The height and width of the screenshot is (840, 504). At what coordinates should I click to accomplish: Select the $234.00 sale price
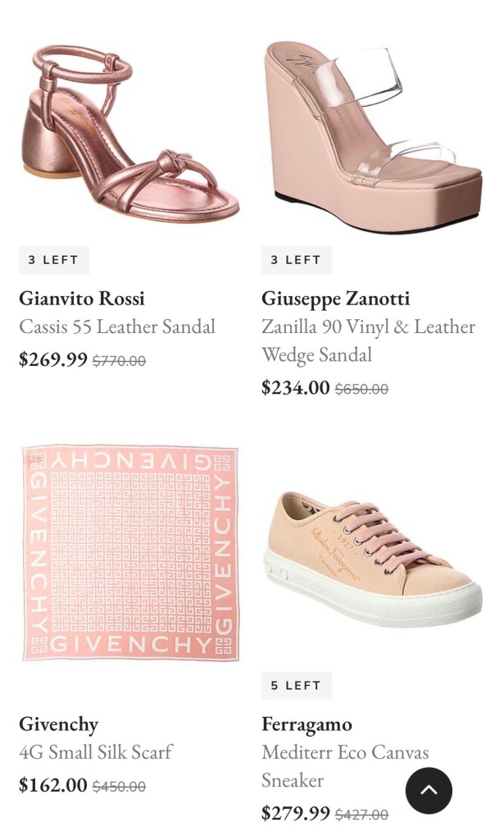pyautogui.click(x=295, y=387)
